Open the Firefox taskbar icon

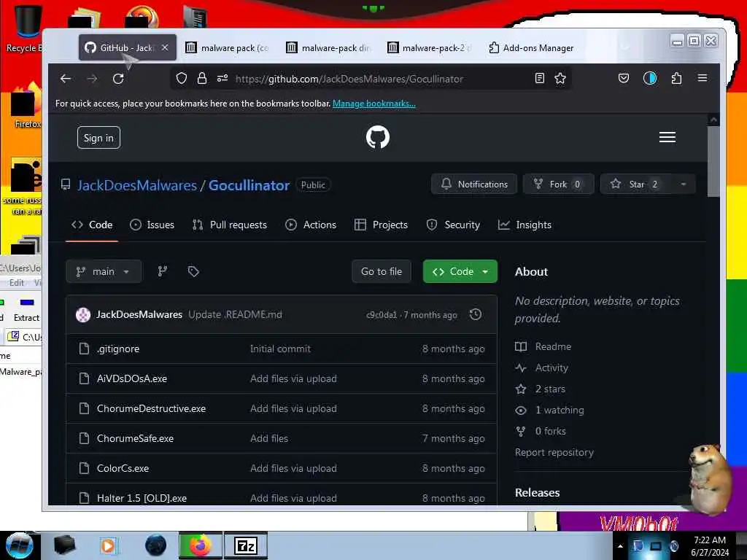point(200,545)
